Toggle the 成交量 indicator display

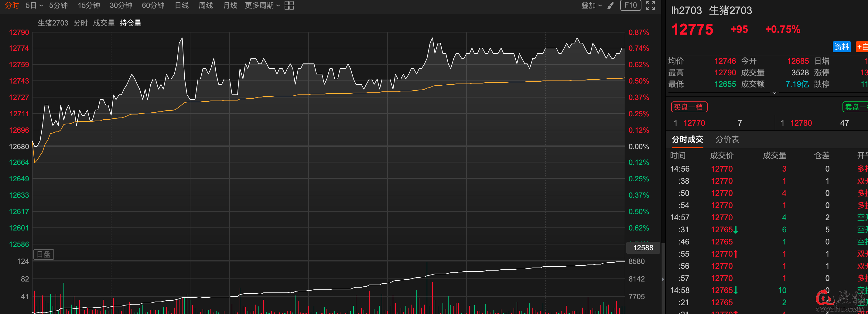[x=104, y=23]
